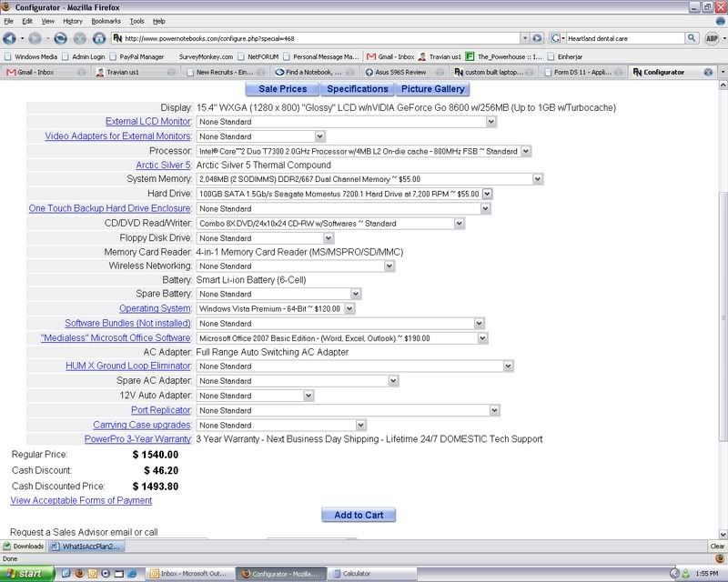
Task: Reload the page with the refresh icon
Action: (60, 38)
